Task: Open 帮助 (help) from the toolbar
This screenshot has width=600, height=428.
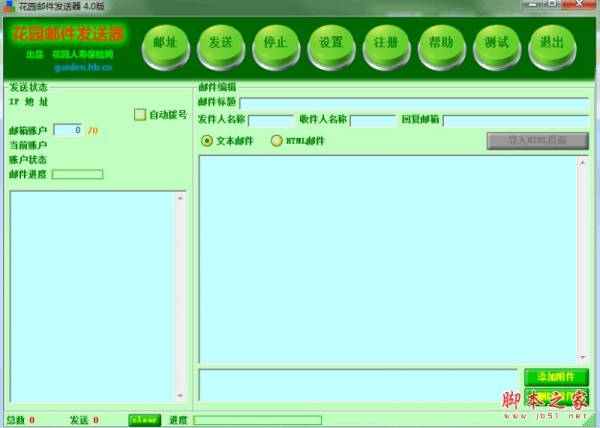Action: tap(441, 43)
